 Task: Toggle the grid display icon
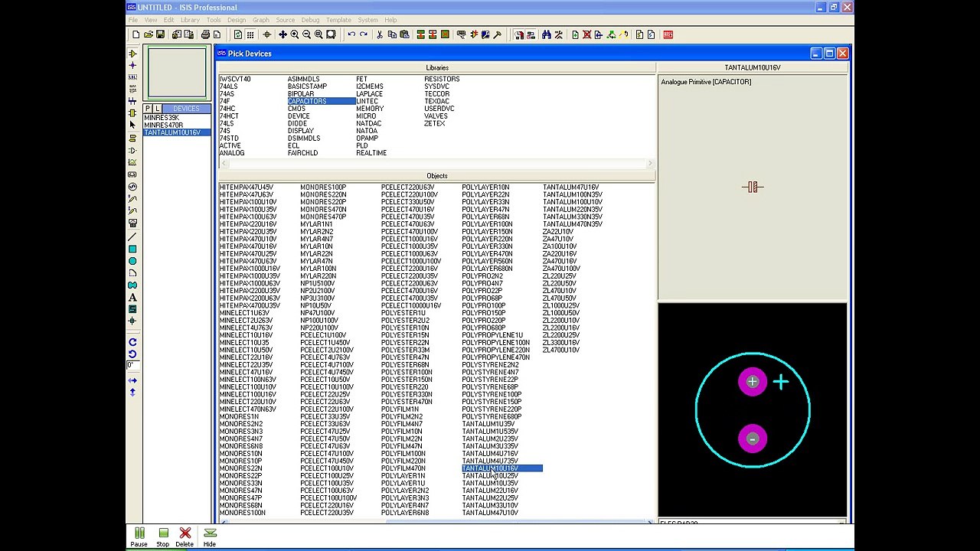tap(250, 34)
